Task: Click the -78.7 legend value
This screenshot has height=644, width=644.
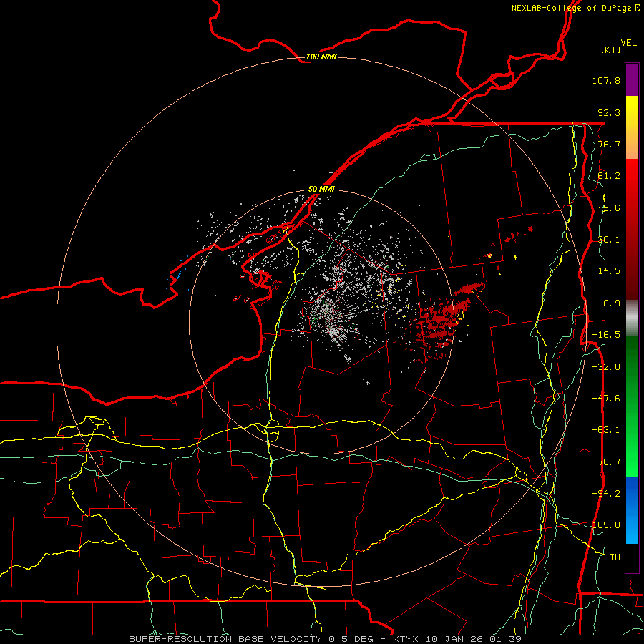Action: tap(606, 462)
